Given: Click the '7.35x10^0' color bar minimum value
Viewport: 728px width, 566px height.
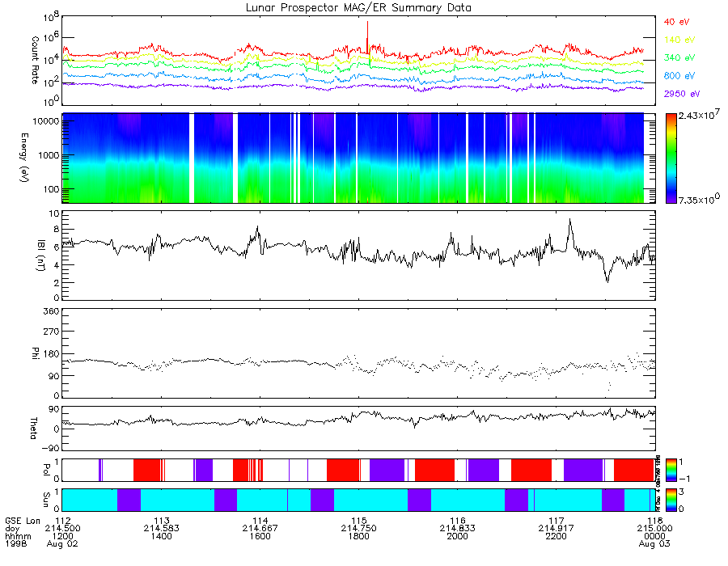Looking at the screenshot, I should (699, 199).
